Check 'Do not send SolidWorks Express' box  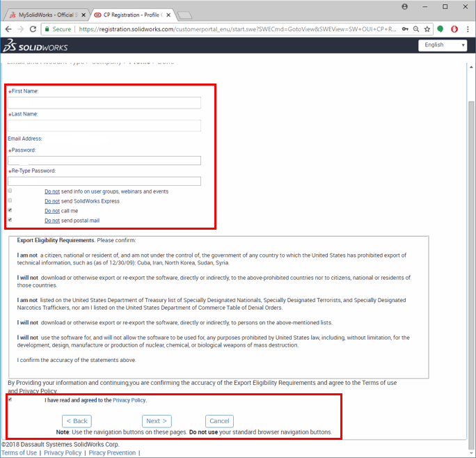(x=10, y=200)
